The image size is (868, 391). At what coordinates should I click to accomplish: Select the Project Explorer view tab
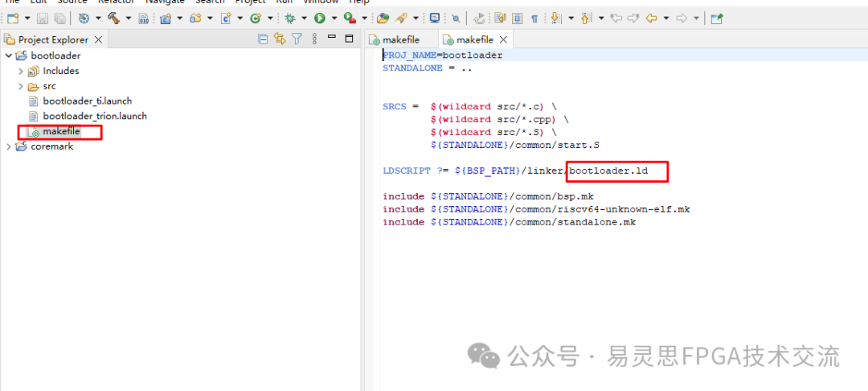(52, 39)
